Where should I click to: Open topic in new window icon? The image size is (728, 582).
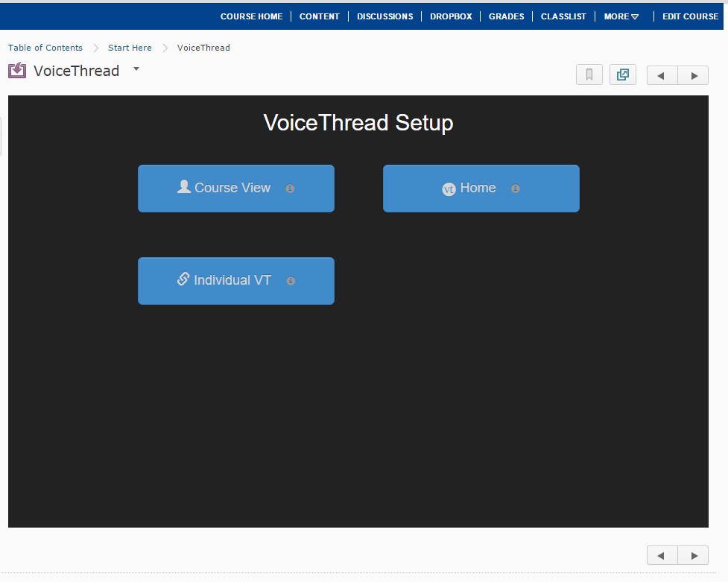[x=622, y=75]
